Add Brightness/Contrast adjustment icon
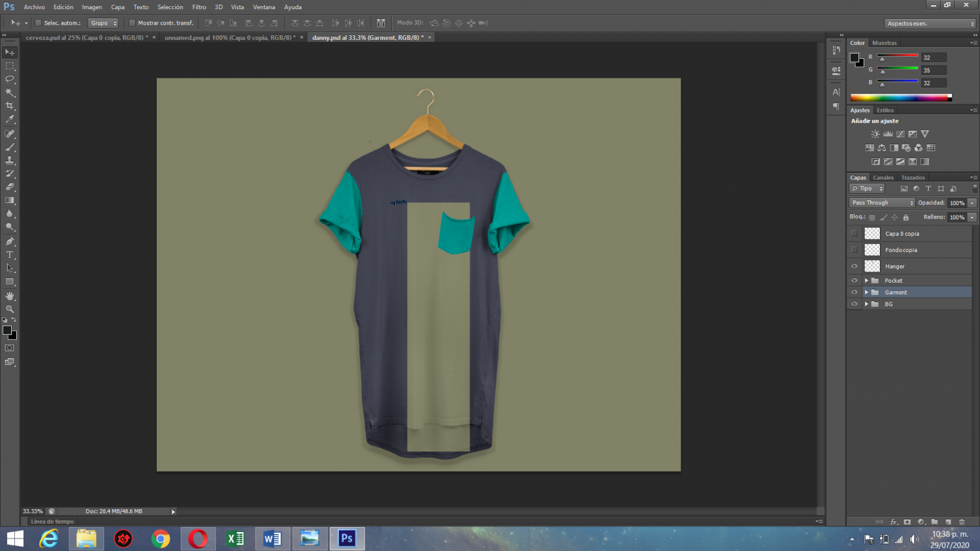Screen dimensions: 980x551 tap(875, 134)
